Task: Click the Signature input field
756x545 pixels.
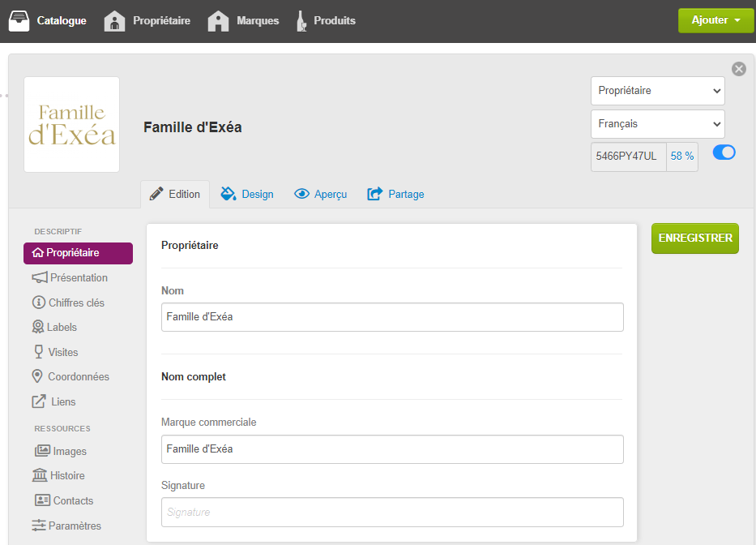Action: 392,513
